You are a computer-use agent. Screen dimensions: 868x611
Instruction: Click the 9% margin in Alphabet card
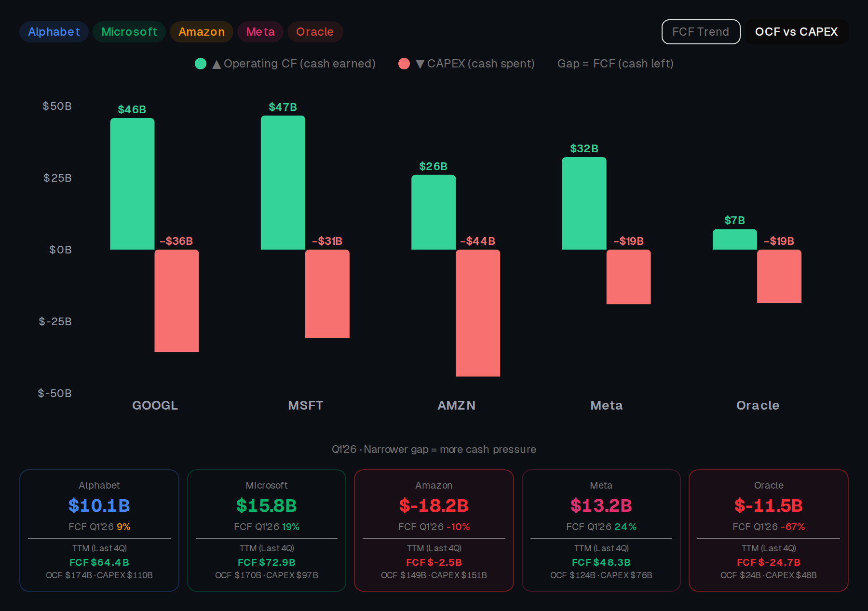pos(123,527)
